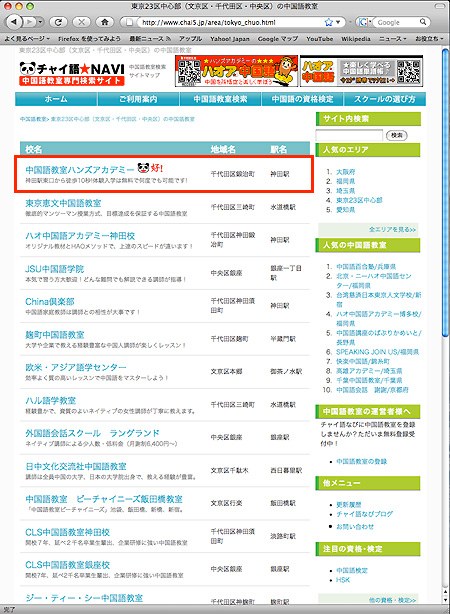The width and height of the screenshot is (450, 614).
Task: Open the dark ハオア中国語 banner with QR code
Action: click(x=361, y=71)
